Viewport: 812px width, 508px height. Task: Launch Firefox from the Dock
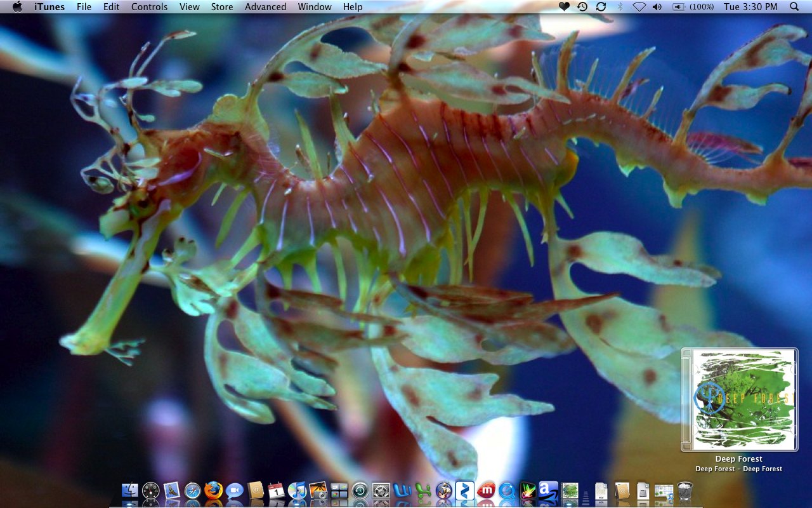[x=214, y=490]
